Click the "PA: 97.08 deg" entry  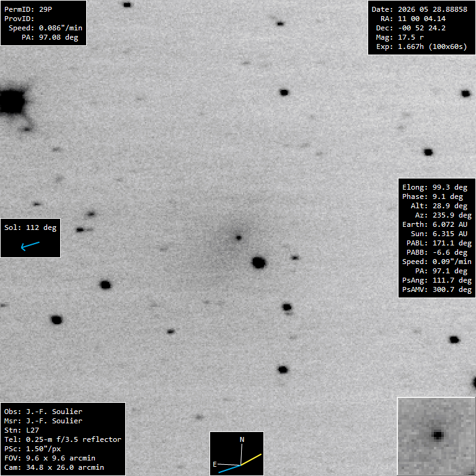(x=50, y=37)
